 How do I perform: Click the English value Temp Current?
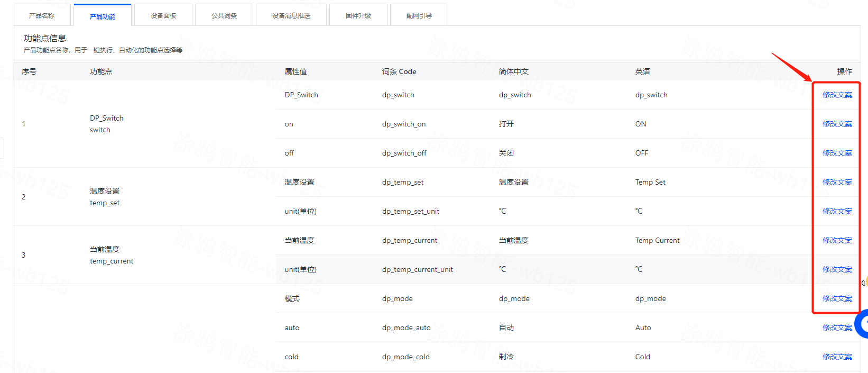point(658,240)
